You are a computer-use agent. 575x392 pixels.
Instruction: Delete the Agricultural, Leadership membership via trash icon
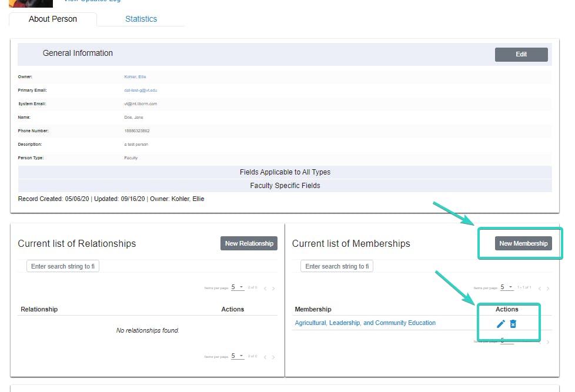(513, 324)
